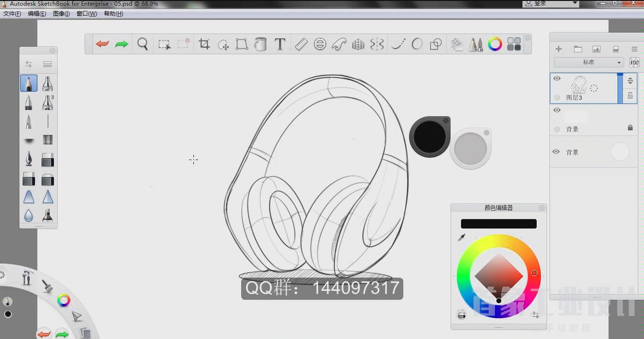Activate the Crop tool
This screenshot has height=339, width=644.
[204, 44]
